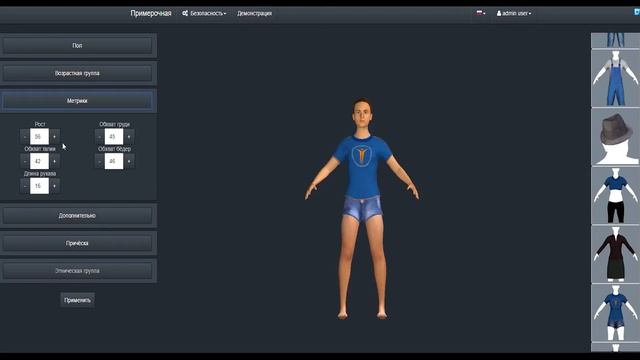Select the blue crop top outfit thumbnail
This screenshot has width=640, height=360.
coord(615,196)
